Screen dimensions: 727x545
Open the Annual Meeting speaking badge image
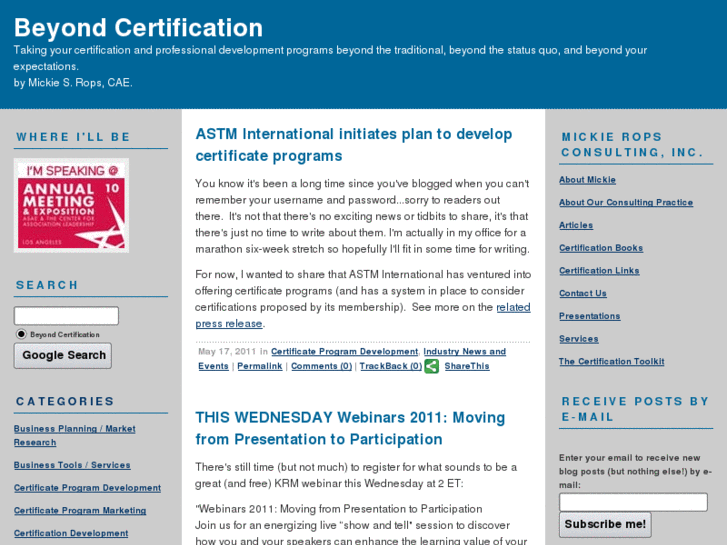(x=71, y=205)
